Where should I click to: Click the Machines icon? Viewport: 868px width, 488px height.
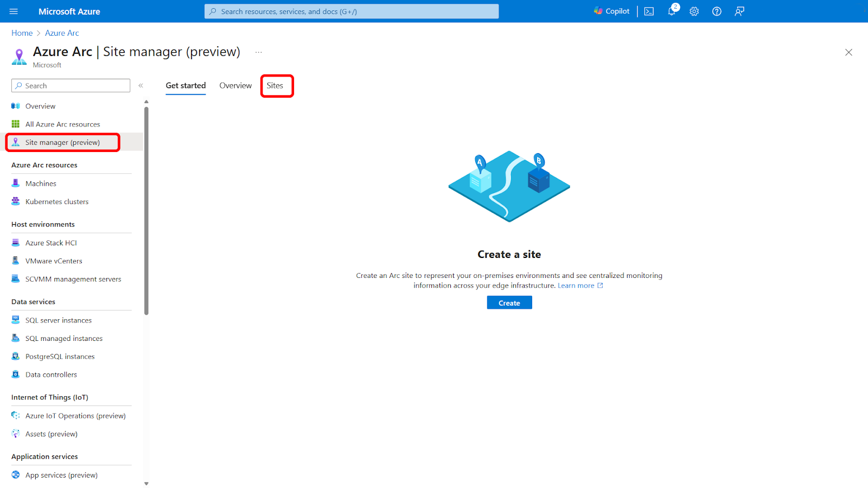16,183
